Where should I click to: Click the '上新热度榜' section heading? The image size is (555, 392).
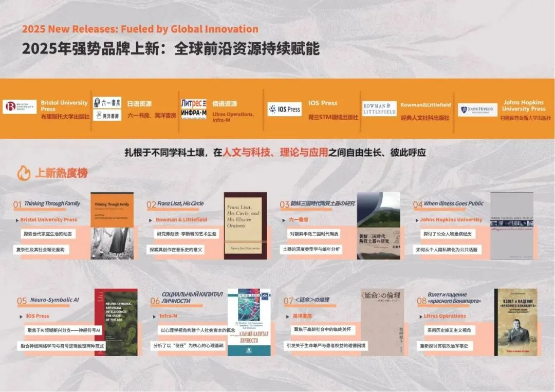[x=61, y=173]
